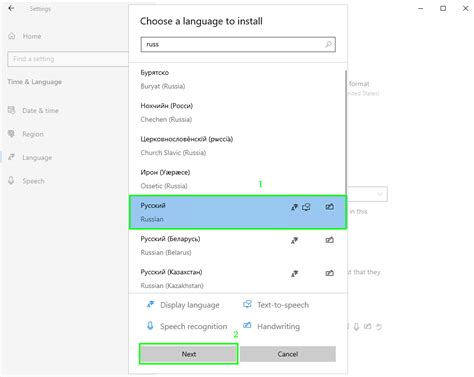This screenshot has height=377, width=474.
Task: Click the Time & Language heading
Action: click(x=35, y=82)
